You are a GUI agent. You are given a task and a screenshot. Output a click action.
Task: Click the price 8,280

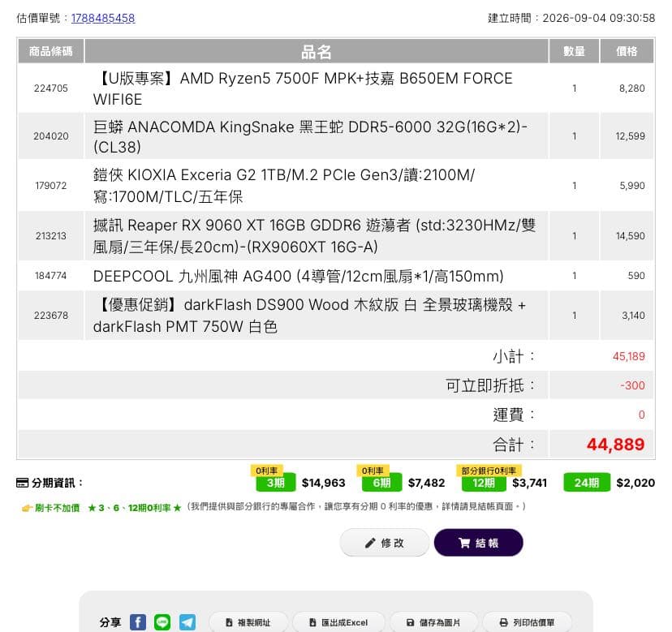click(x=631, y=88)
